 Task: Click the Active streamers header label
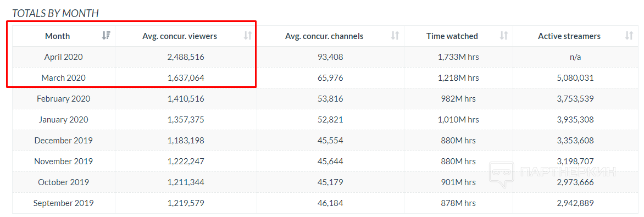click(569, 36)
